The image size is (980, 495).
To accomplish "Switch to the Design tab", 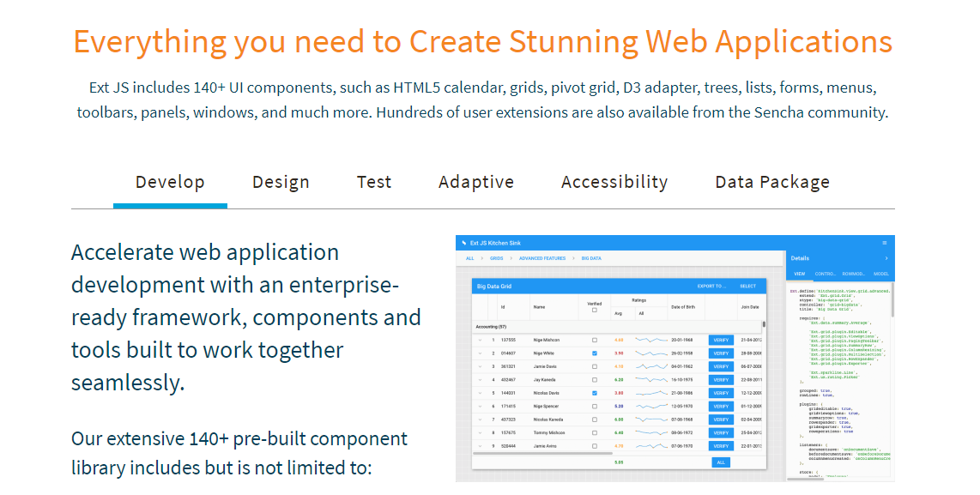I will click(281, 183).
